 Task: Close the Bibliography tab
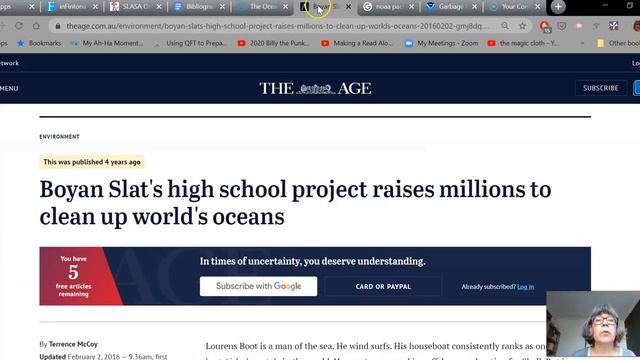pyautogui.click(x=222, y=7)
